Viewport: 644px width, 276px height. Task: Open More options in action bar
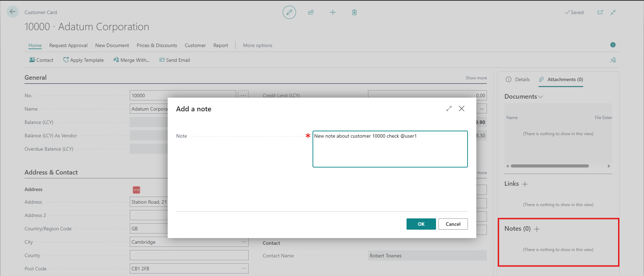(257, 45)
